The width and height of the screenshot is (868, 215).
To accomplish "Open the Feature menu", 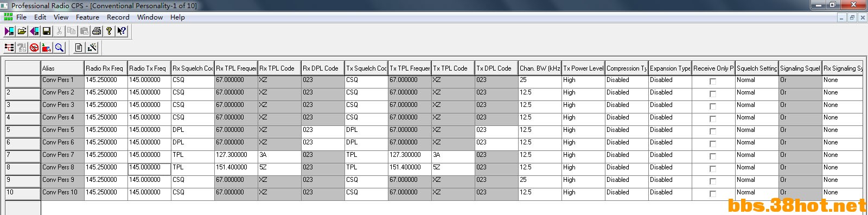I will pos(87,17).
